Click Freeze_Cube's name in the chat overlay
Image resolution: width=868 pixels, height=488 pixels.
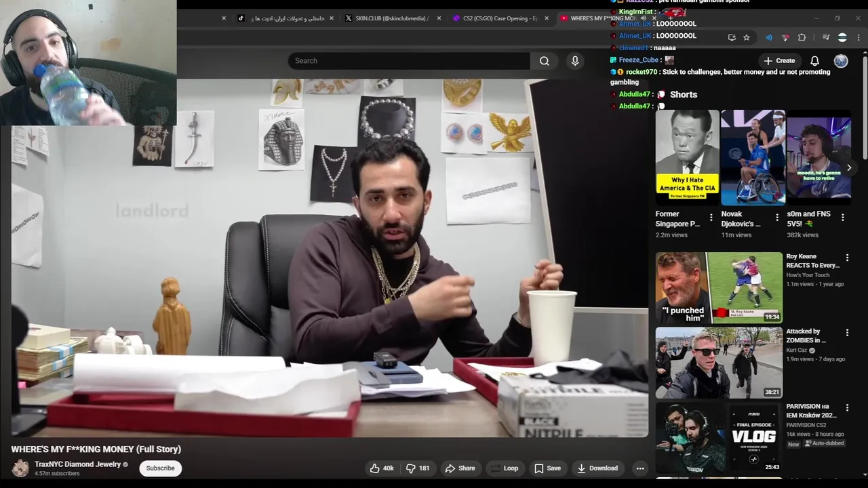tap(639, 60)
